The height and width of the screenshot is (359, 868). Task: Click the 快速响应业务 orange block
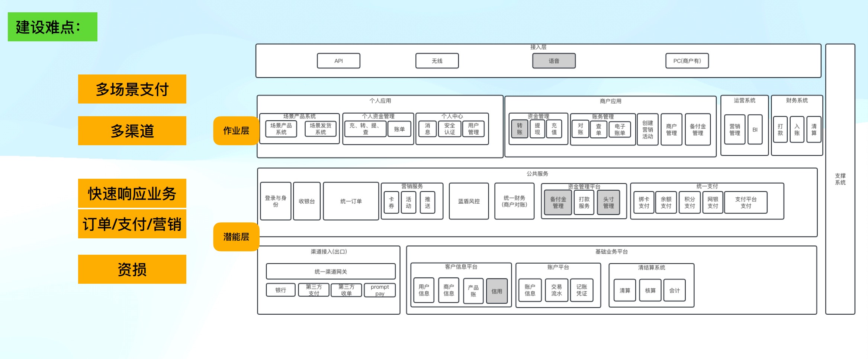point(132,193)
